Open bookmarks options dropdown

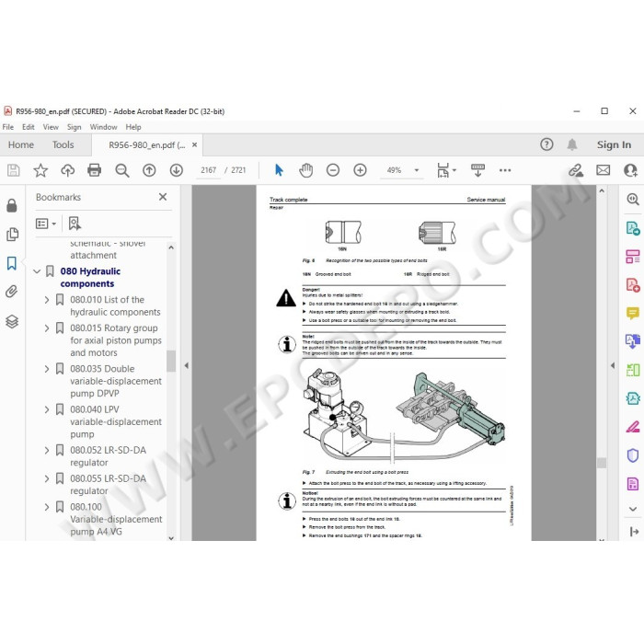[x=46, y=224]
